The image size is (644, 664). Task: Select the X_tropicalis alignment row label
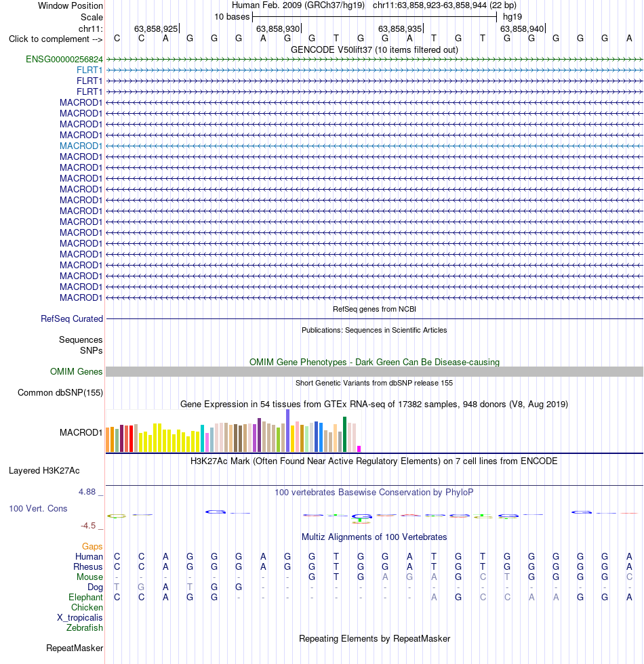pos(80,618)
